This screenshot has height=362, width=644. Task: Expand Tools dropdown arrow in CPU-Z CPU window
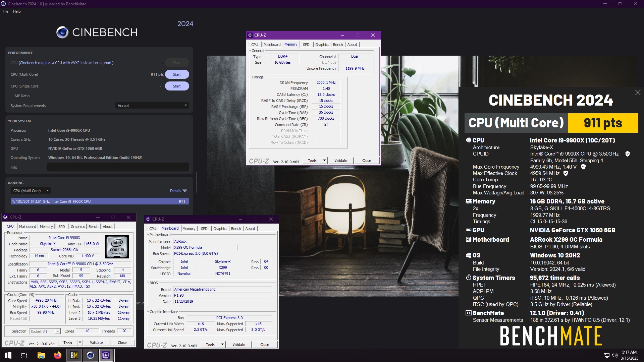click(x=80, y=343)
